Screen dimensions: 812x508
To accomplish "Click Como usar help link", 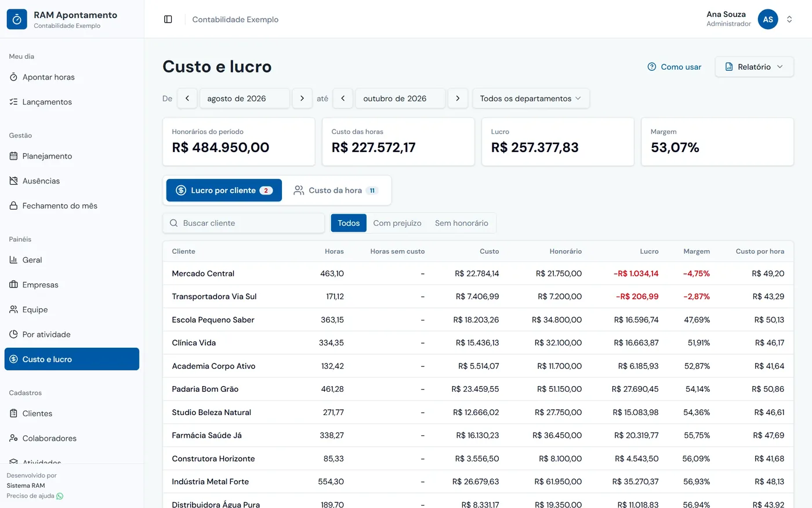I will (x=674, y=67).
